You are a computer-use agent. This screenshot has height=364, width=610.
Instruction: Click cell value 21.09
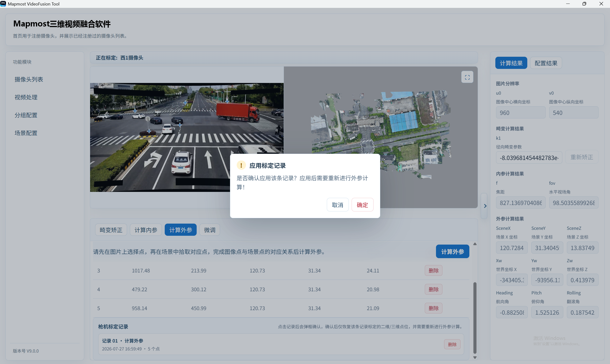(373, 308)
